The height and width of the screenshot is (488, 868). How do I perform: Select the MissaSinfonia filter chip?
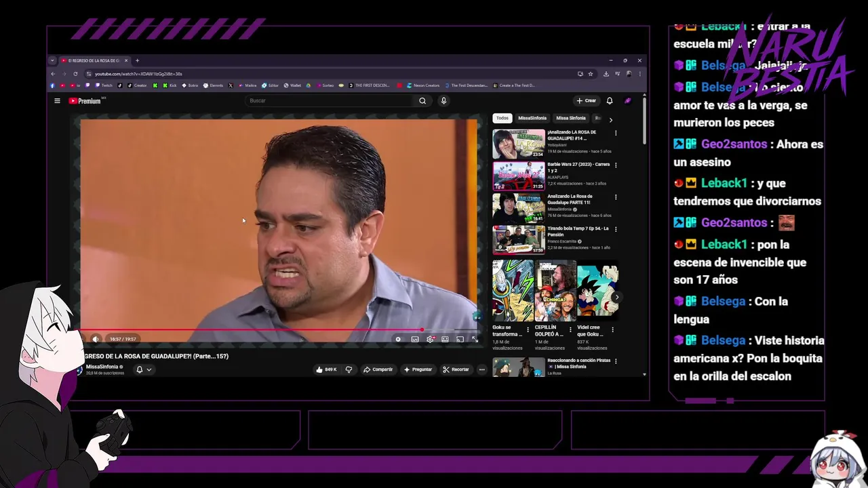[532, 118]
